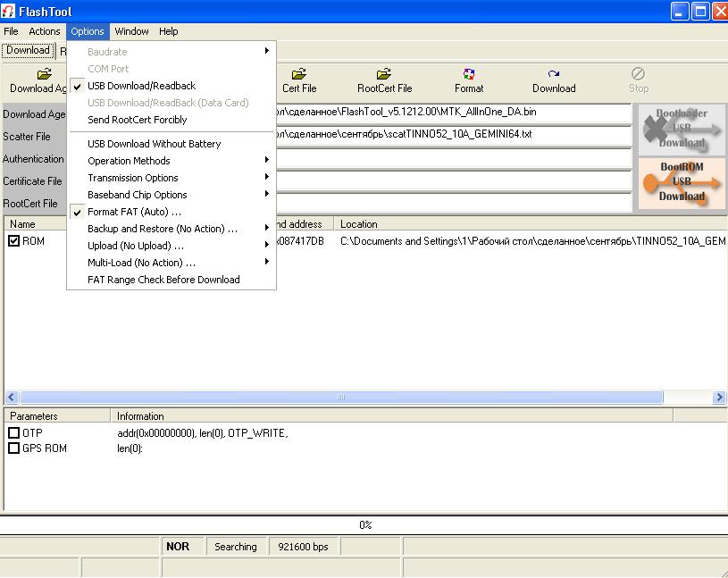
Task: Click the Bootloader USB Download image button
Action: point(682,130)
